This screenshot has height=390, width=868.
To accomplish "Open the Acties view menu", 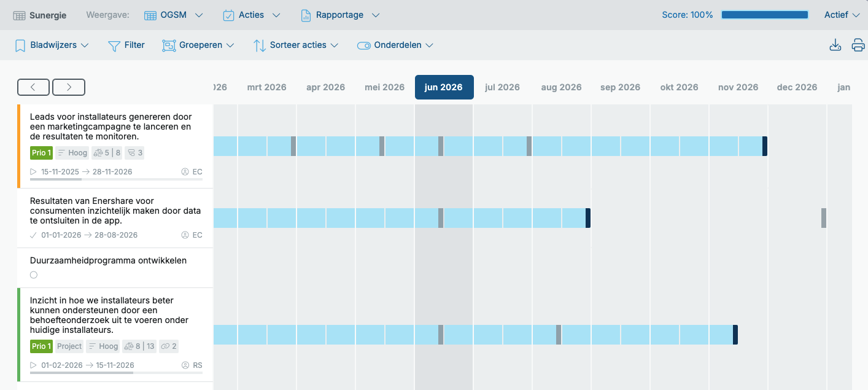I will 252,15.
